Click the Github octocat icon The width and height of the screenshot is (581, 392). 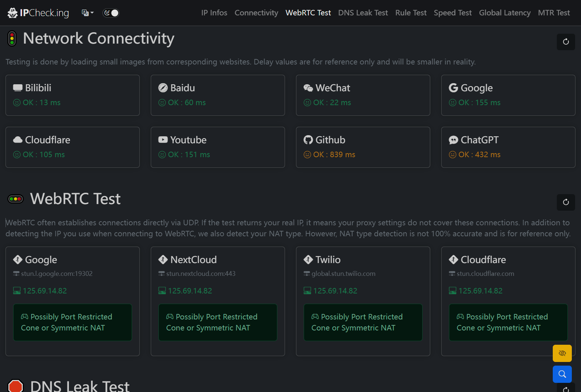pyautogui.click(x=308, y=140)
